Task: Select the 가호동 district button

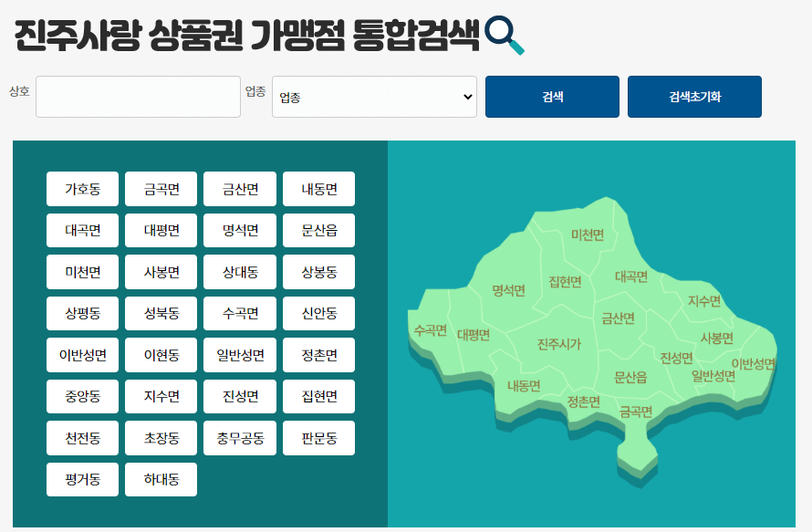Action: pyautogui.click(x=82, y=189)
